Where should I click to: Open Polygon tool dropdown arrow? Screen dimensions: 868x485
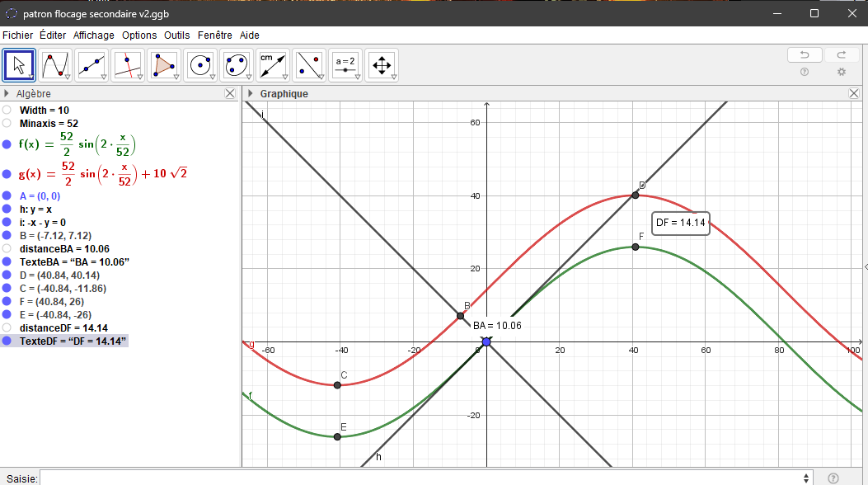point(176,78)
